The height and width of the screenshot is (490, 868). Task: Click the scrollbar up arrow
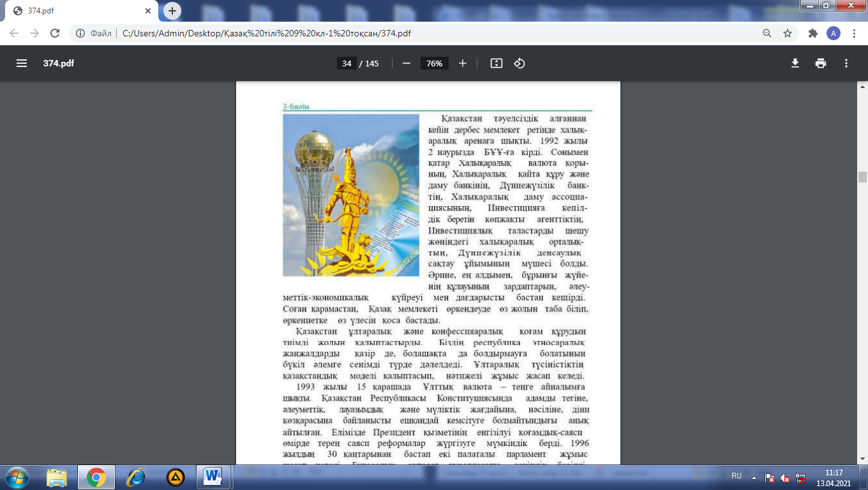pos(862,87)
